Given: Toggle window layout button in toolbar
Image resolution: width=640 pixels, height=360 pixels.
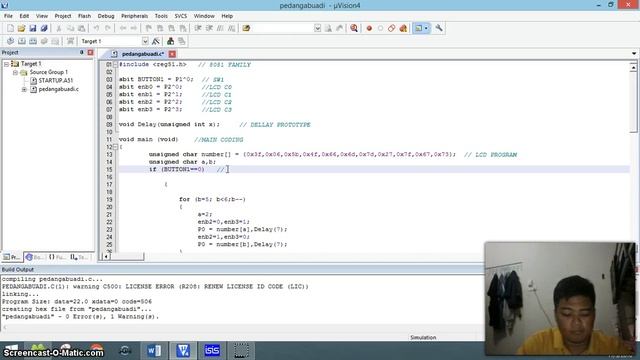Looking at the screenshot, I should (x=421, y=28).
